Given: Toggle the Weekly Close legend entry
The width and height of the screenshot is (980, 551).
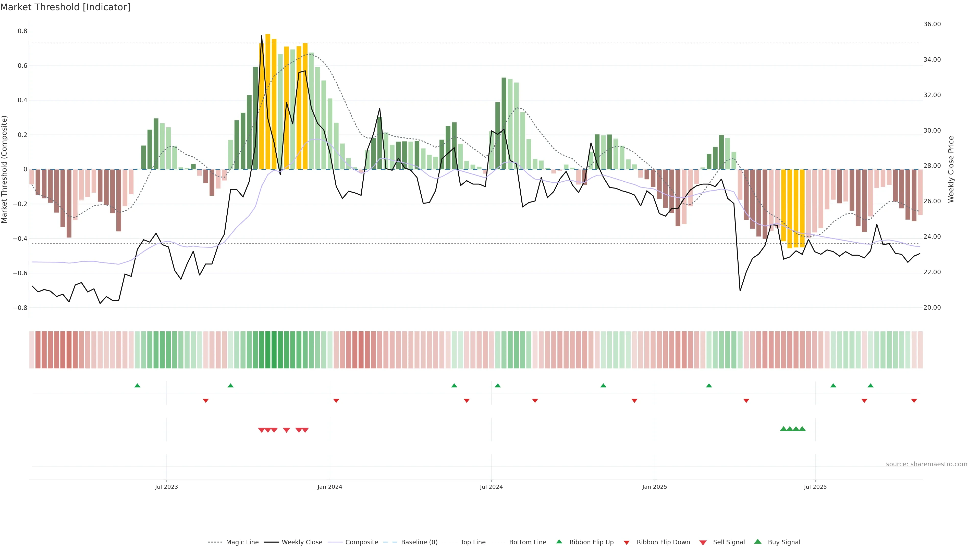Looking at the screenshot, I should pos(302,542).
